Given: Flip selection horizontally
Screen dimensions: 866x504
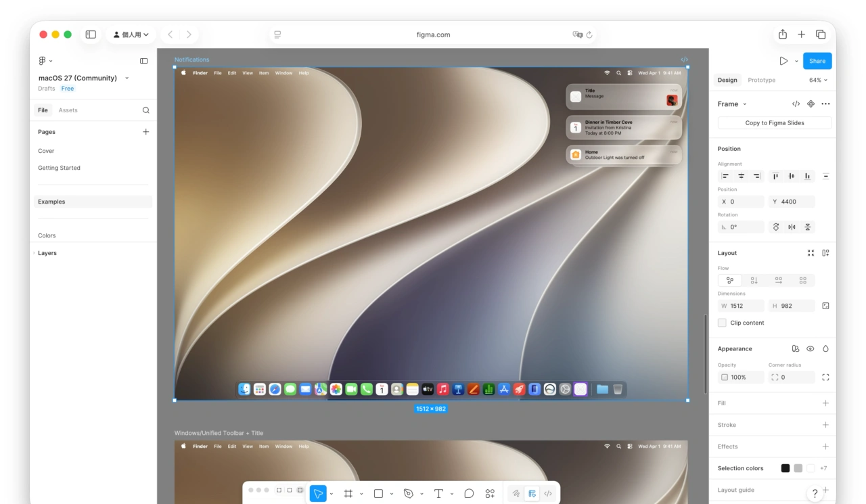Looking at the screenshot, I should pos(792,227).
